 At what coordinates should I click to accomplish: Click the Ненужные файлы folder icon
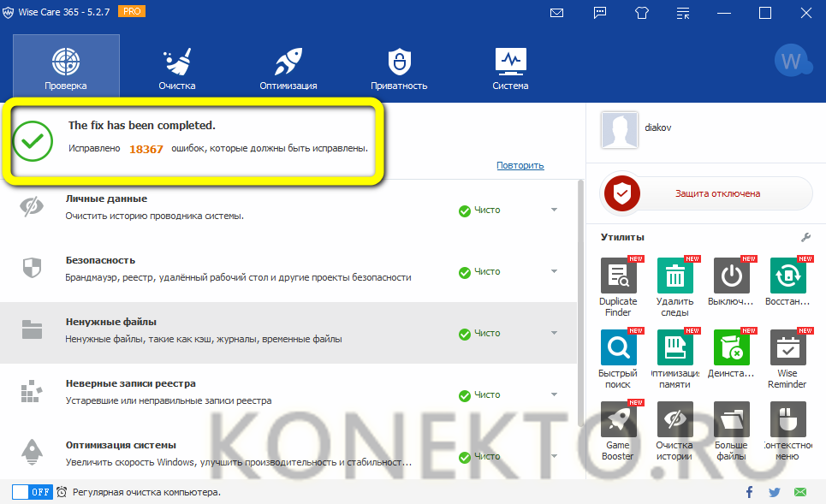pyautogui.click(x=32, y=329)
